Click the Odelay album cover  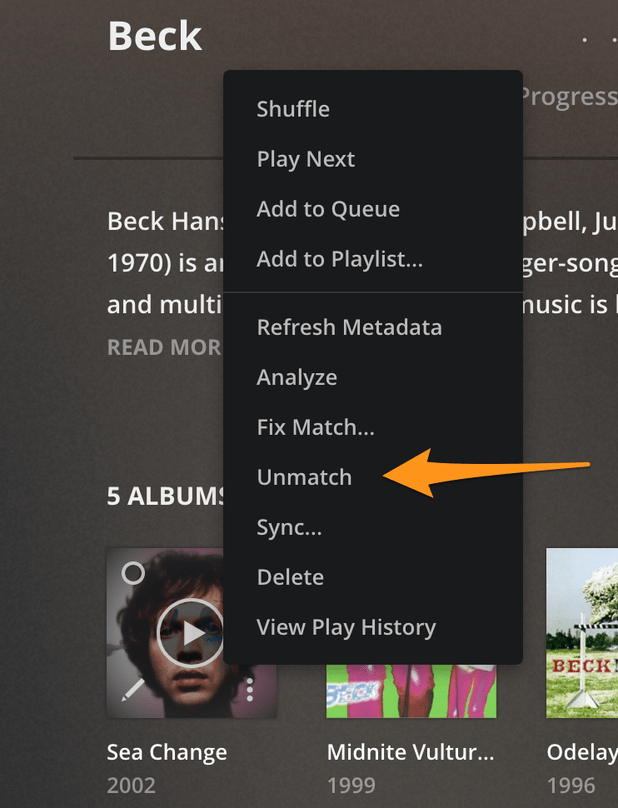[x=582, y=633]
